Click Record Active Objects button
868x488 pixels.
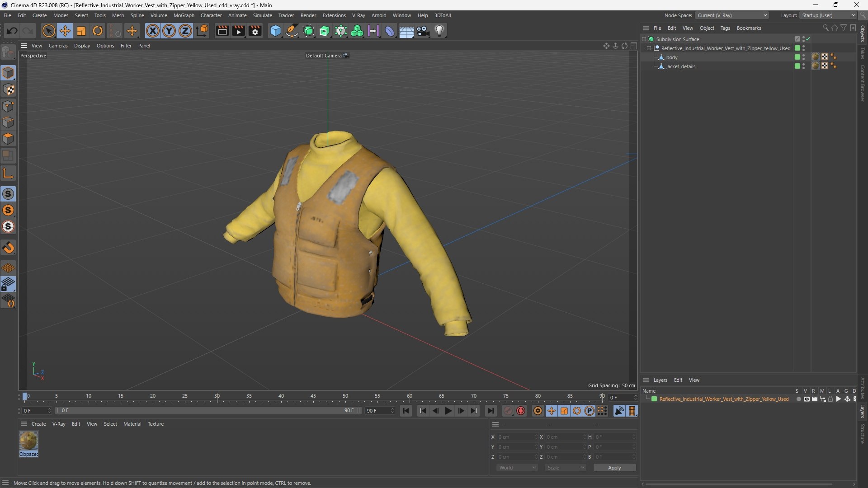(x=508, y=411)
